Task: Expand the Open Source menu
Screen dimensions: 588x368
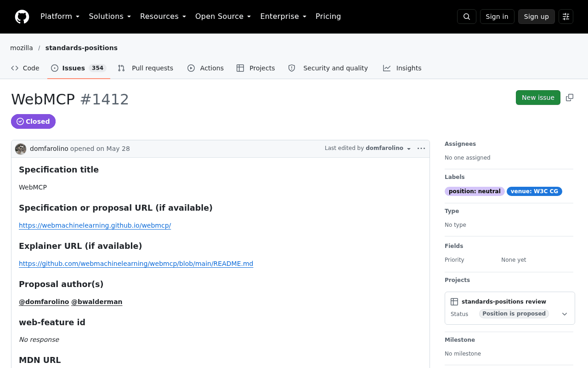Action: 223,17
